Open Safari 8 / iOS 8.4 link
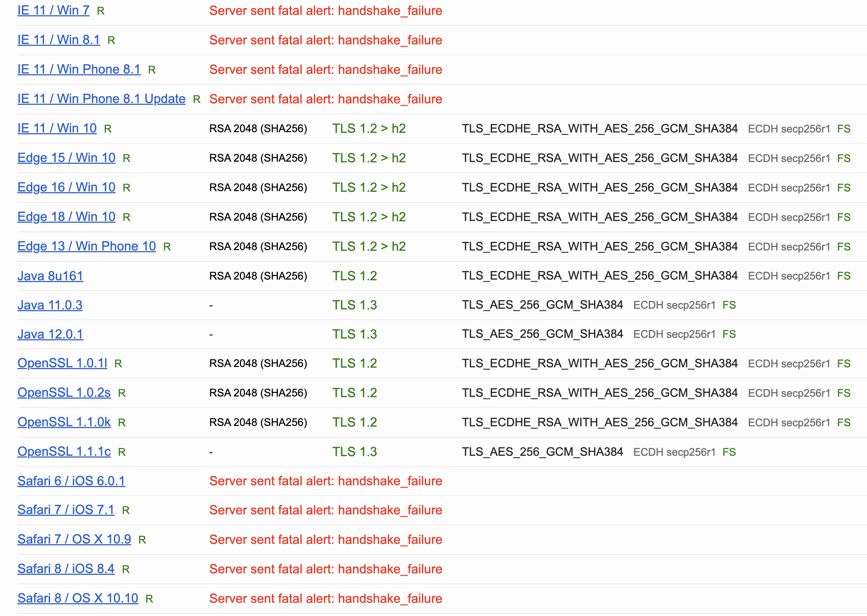Image resolution: width=867 pixels, height=616 pixels. (x=66, y=569)
